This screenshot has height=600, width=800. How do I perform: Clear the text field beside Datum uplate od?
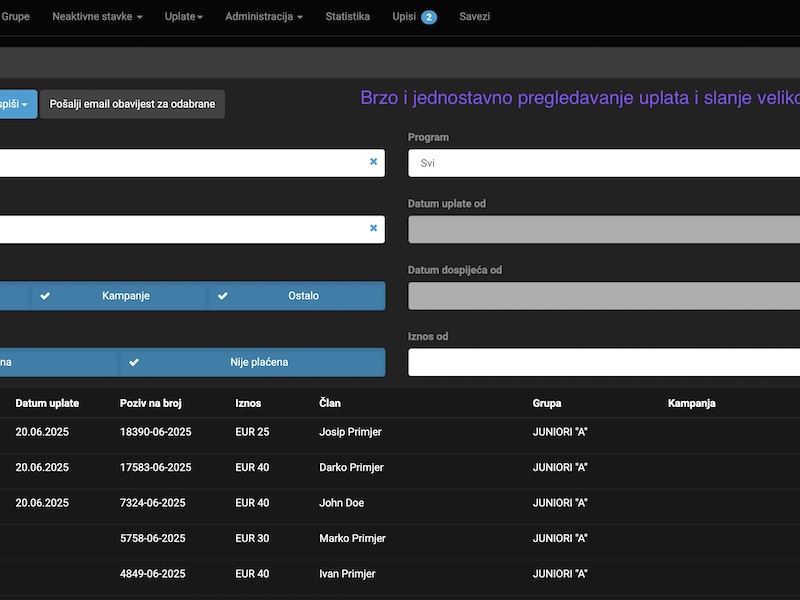pos(373,228)
